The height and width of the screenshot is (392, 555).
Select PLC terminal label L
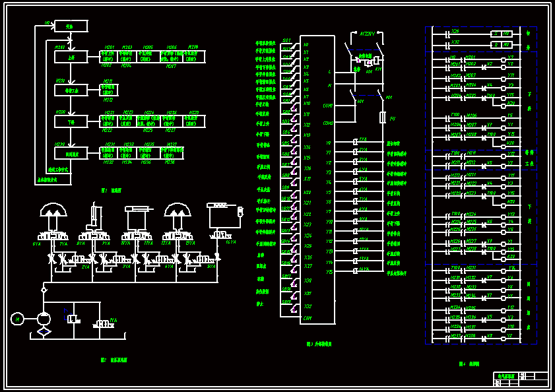coord(329,72)
